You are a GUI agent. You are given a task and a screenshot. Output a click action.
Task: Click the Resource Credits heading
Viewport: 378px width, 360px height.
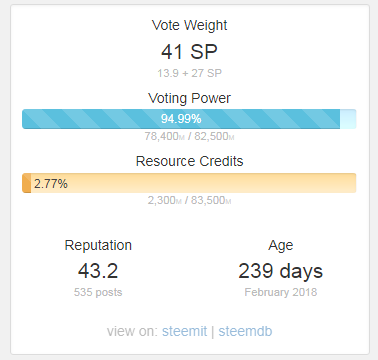[x=189, y=161]
